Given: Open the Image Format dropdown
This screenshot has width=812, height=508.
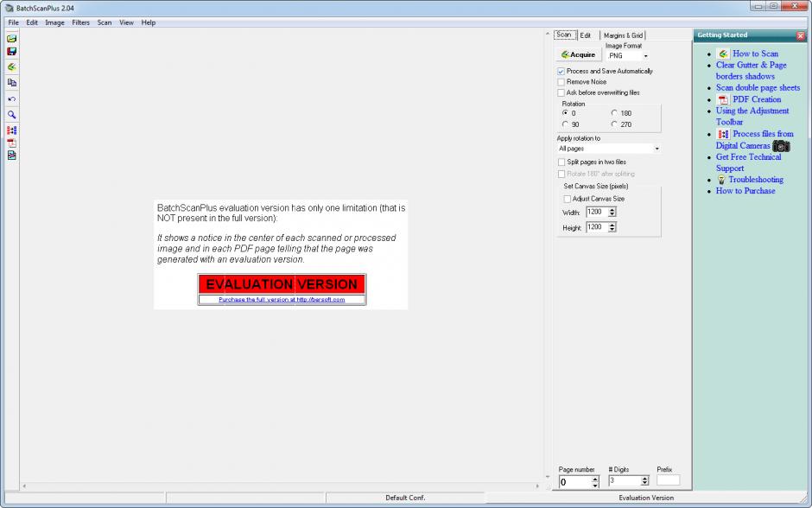Looking at the screenshot, I should pyautogui.click(x=646, y=56).
